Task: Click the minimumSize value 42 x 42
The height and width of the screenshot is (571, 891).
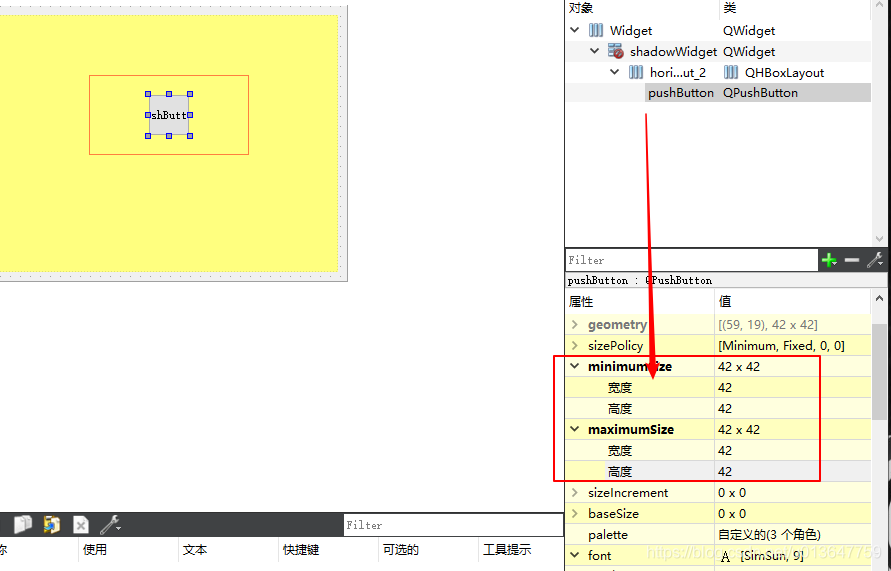Action: (739, 366)
